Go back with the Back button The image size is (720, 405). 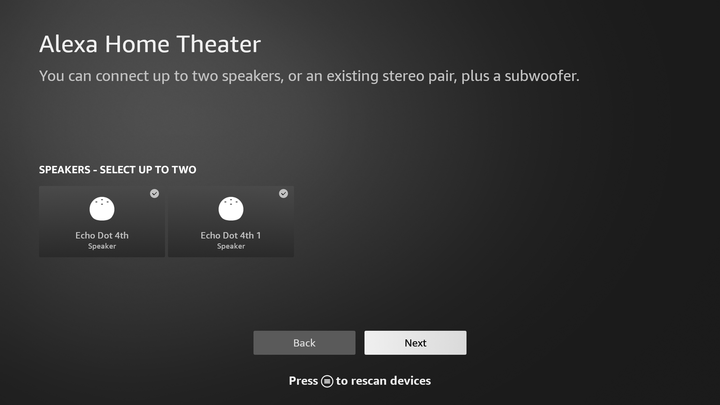(304, 343)
